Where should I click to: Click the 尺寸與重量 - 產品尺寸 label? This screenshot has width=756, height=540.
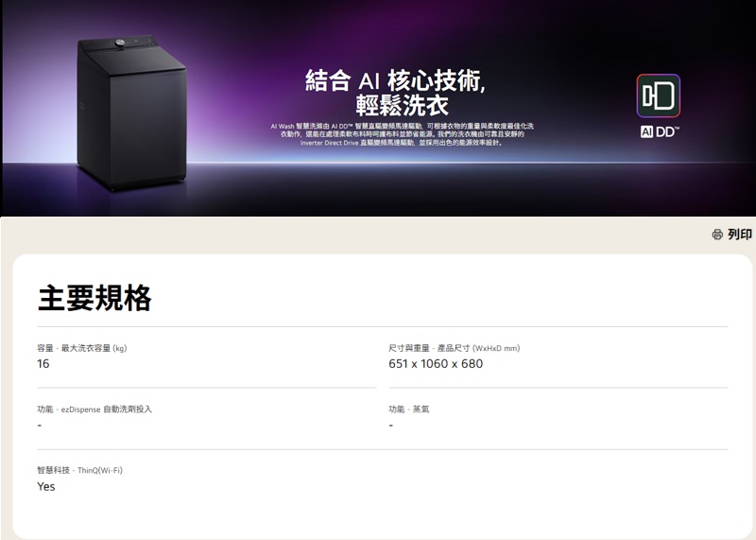pos(455,348)
